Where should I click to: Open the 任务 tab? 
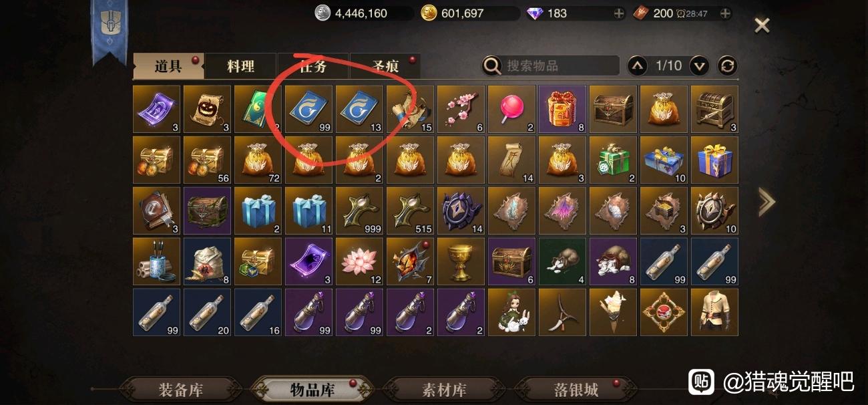(x=312, y=66)
